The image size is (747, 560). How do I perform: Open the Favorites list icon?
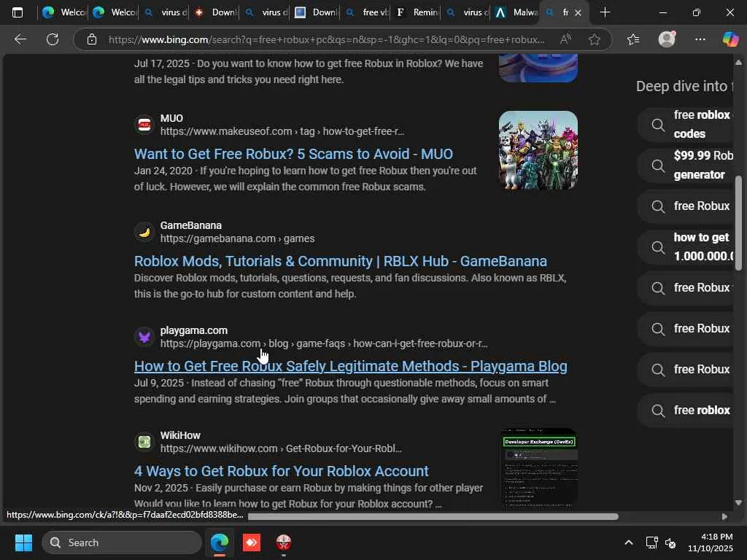point(633,39)
